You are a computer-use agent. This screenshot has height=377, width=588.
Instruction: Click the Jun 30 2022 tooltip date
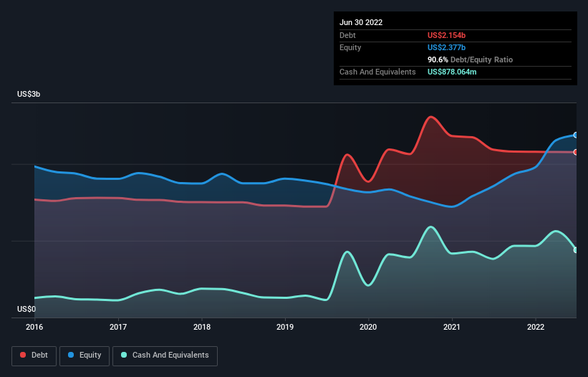(x=361, y=22)
